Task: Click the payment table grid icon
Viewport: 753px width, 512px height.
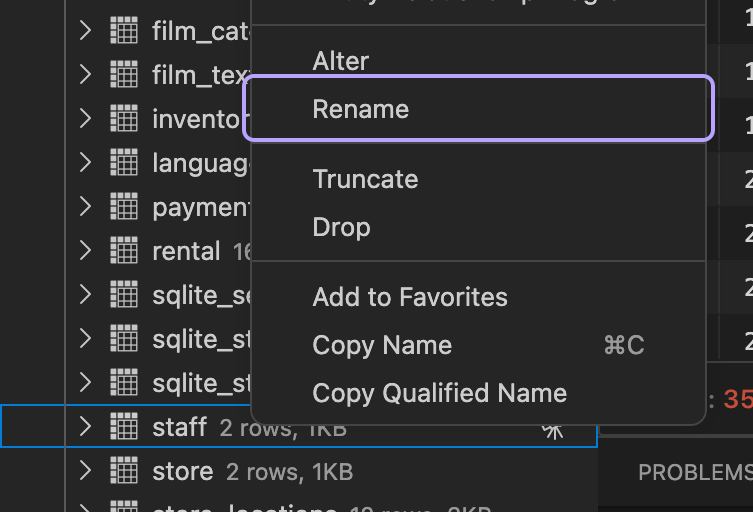Action: [124, 207]
